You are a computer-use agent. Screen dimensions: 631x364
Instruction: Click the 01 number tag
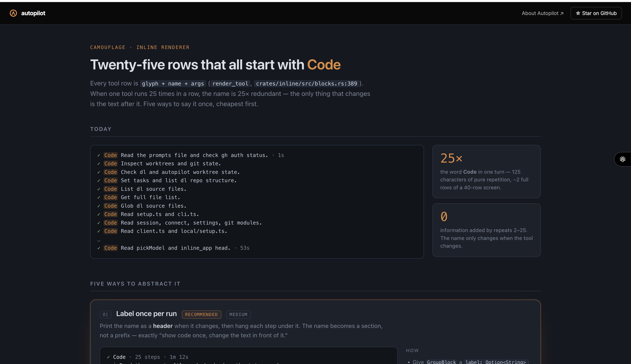tap(105, 315)
